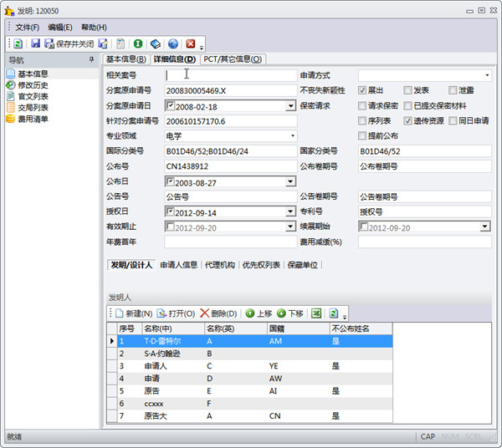Switch to the PCT/其它信息(O) tab
502x448 pixels.
[233, 59]
